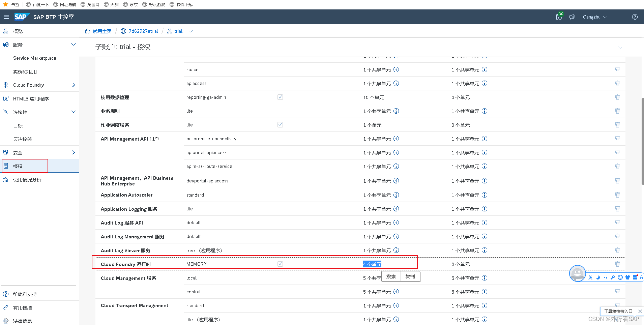Toggle checkbox in 作业调度服务 lite row
Viewport: 644px width, 325px height.
(280, 125)
